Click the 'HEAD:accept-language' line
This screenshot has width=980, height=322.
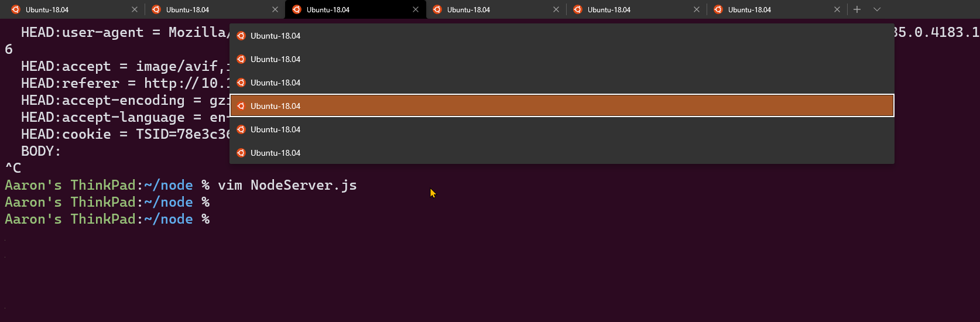tap(124, 118)
